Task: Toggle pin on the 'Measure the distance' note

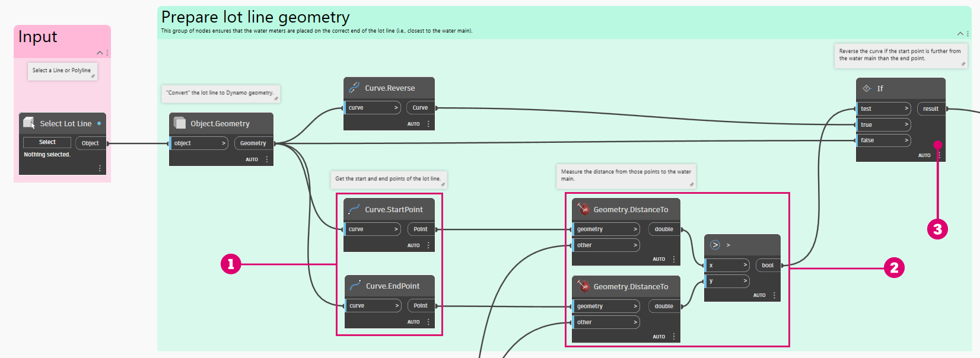Action: click(691, 184)
